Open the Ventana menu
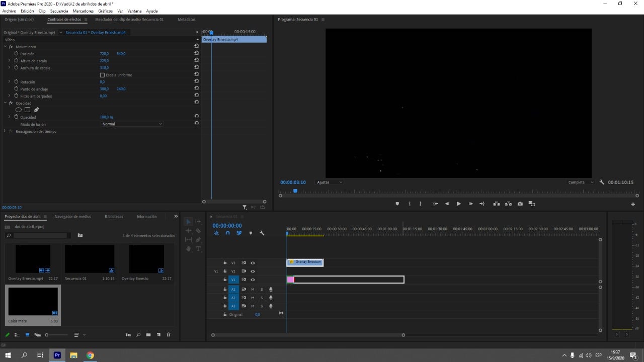The image size is (644, 362). click(134, 11)
